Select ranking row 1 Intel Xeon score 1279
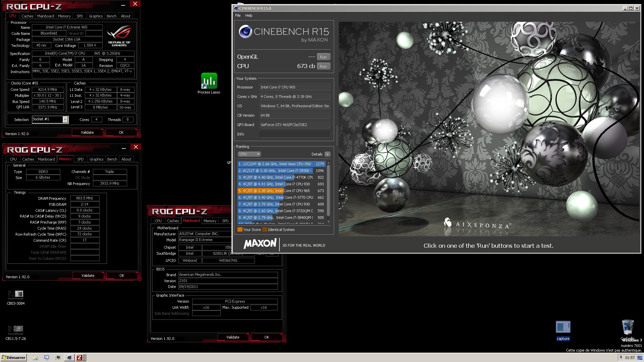 [281, 164]
